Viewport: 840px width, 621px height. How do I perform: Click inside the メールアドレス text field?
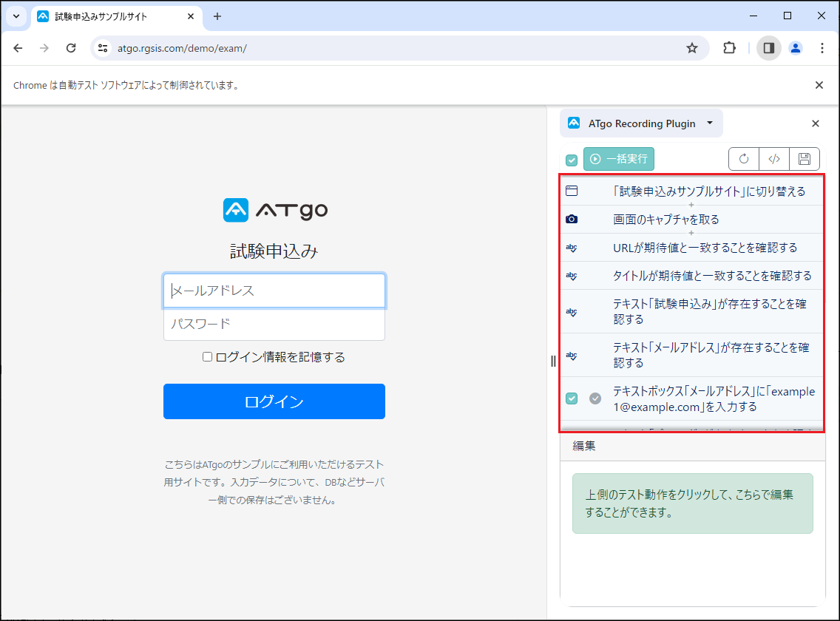(x=274, y=291)
